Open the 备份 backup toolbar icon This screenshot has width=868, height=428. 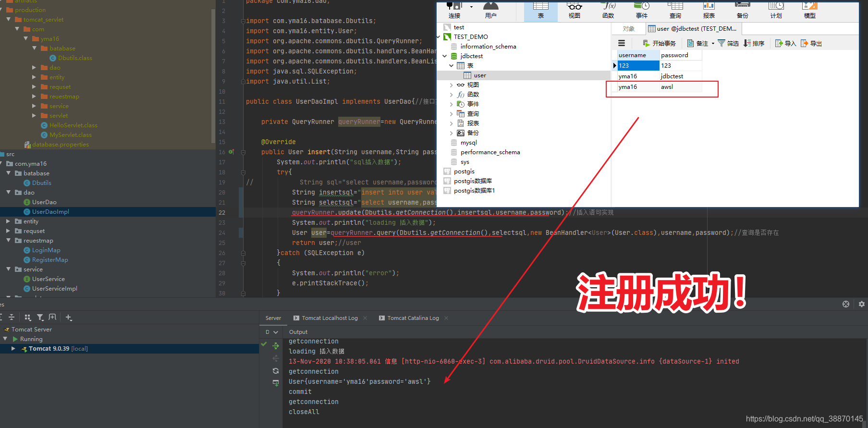[x=742, y=10]
